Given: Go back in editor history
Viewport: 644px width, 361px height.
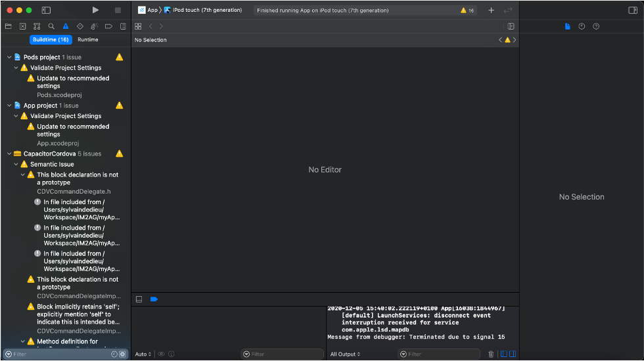Looking at the screenshot, I should (x=150, y=26).
